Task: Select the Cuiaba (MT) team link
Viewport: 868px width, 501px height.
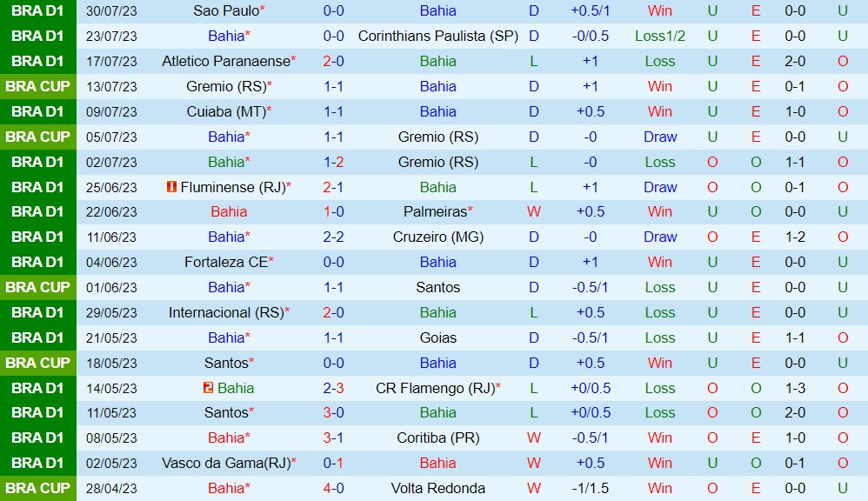Action: click(x=225, y=111)
